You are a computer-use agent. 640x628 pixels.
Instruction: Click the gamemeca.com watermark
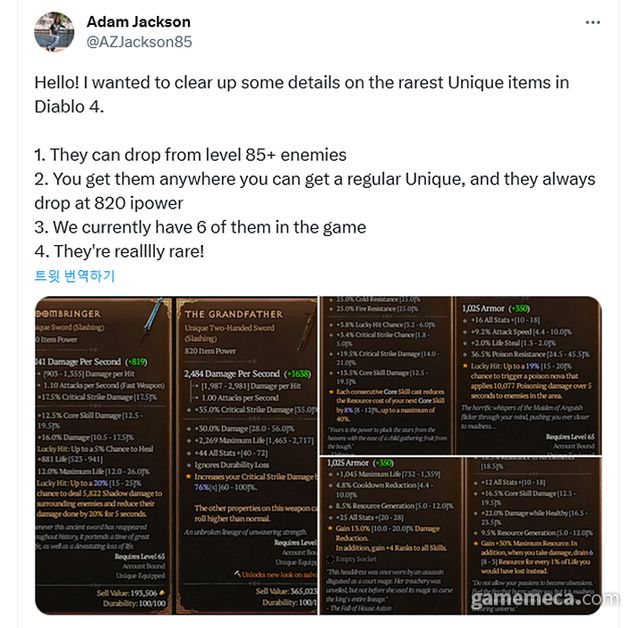click(x=545, y=600)
